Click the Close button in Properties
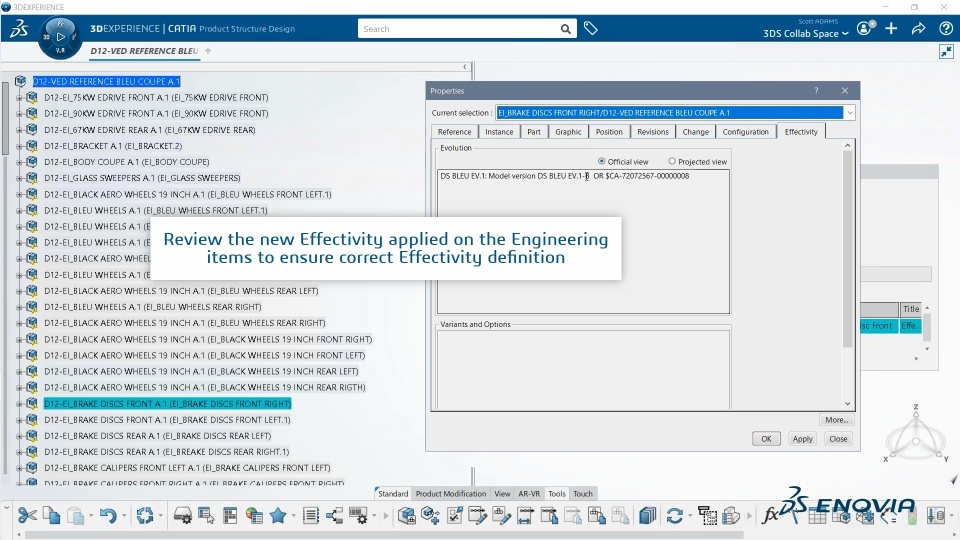Screen dimensions: 960x540 pos(838,439)
